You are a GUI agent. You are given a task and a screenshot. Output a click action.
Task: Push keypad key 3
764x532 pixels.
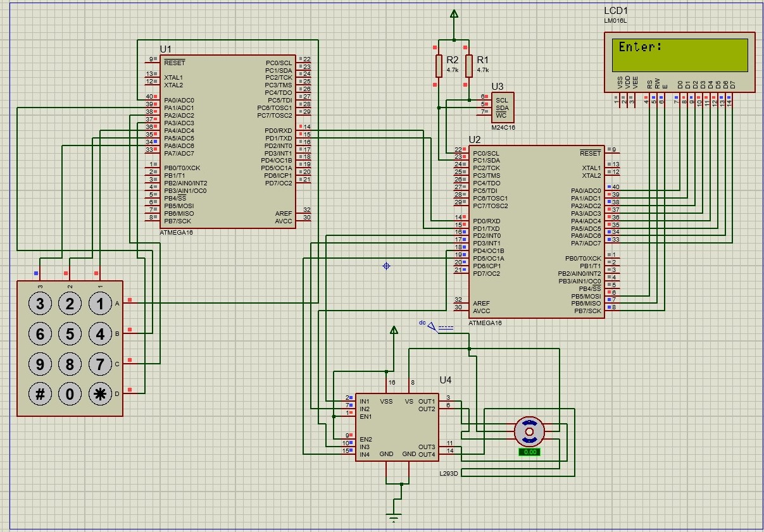[40, 304]
